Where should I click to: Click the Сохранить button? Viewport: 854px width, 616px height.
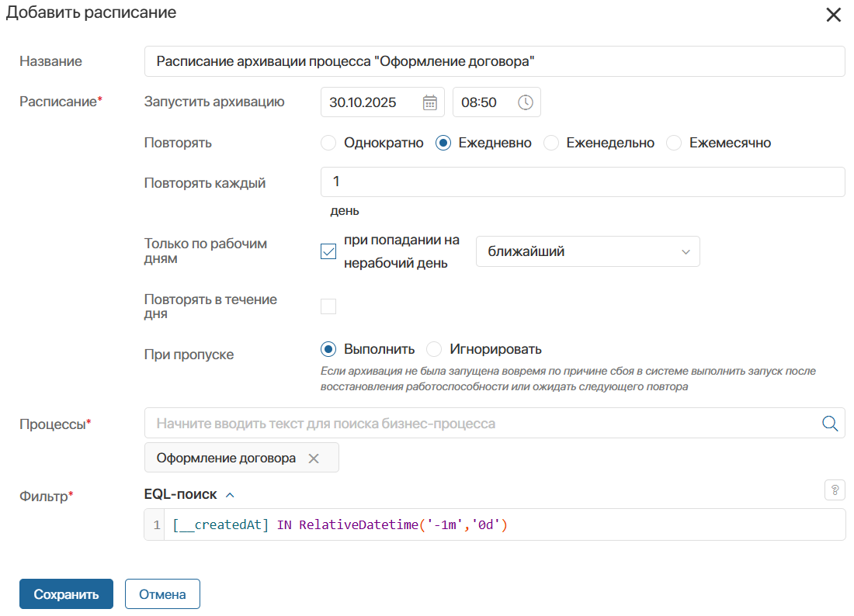(66, 594)
